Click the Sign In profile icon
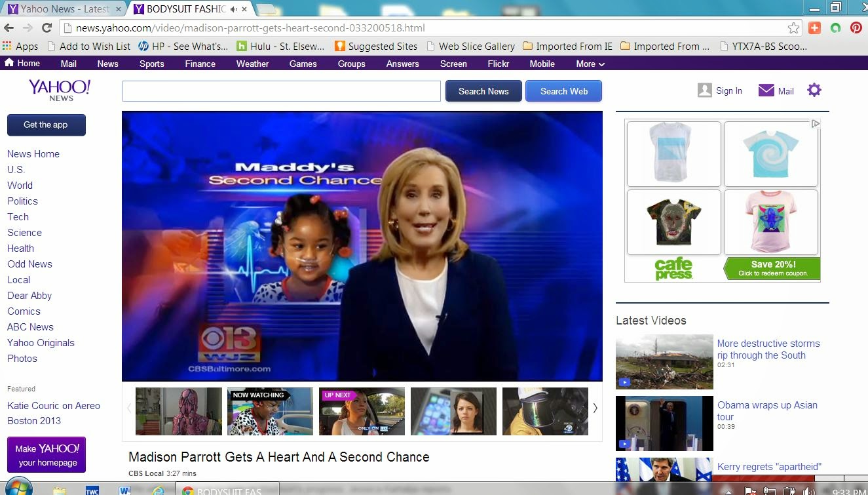Screen dimensions: 868x495 pos(705,90)
